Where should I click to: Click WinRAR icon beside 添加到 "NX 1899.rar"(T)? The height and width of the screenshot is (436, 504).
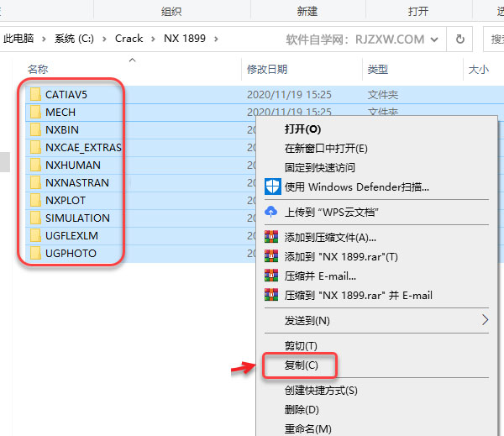(x=271, y=256)
